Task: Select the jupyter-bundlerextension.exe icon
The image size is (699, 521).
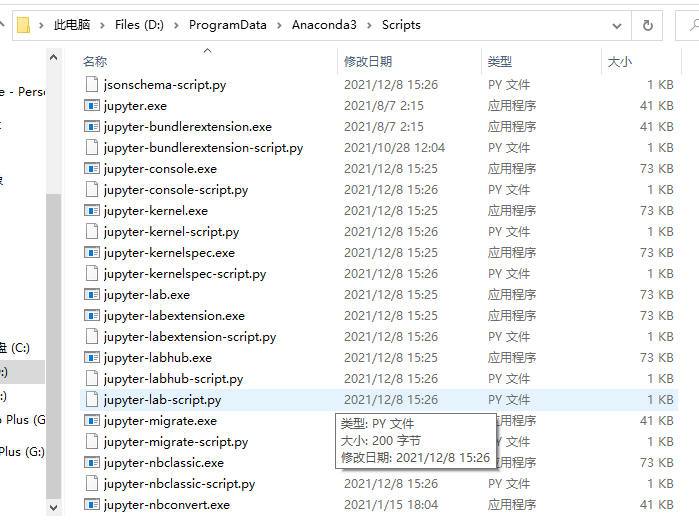Action: (92, 127)
